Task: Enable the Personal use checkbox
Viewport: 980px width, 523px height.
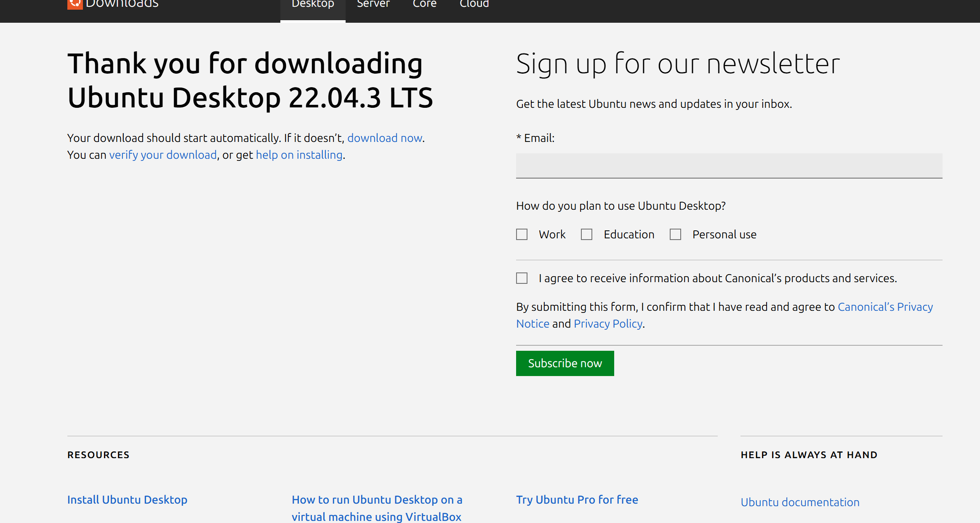Action: click(675, 235)
